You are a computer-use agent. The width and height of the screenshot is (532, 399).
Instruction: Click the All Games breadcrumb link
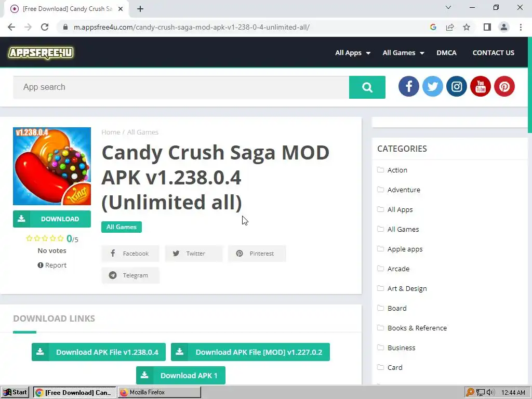[x=143, y=132]
